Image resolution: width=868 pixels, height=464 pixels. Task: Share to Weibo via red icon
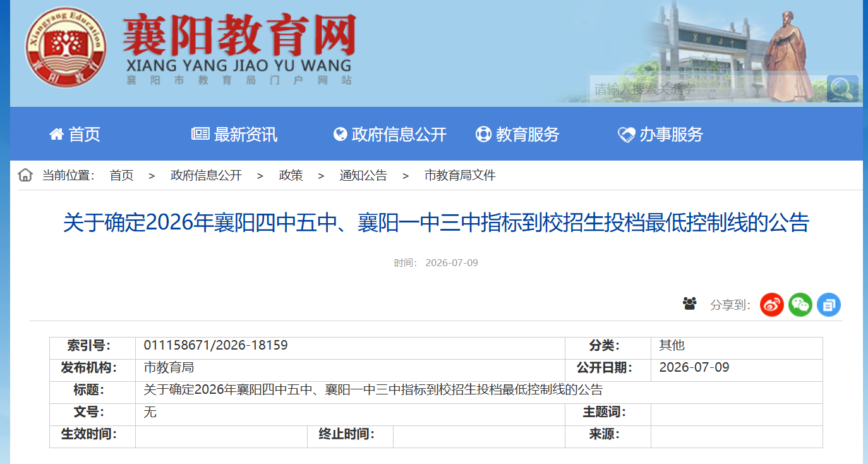click(x=772, y=305)
